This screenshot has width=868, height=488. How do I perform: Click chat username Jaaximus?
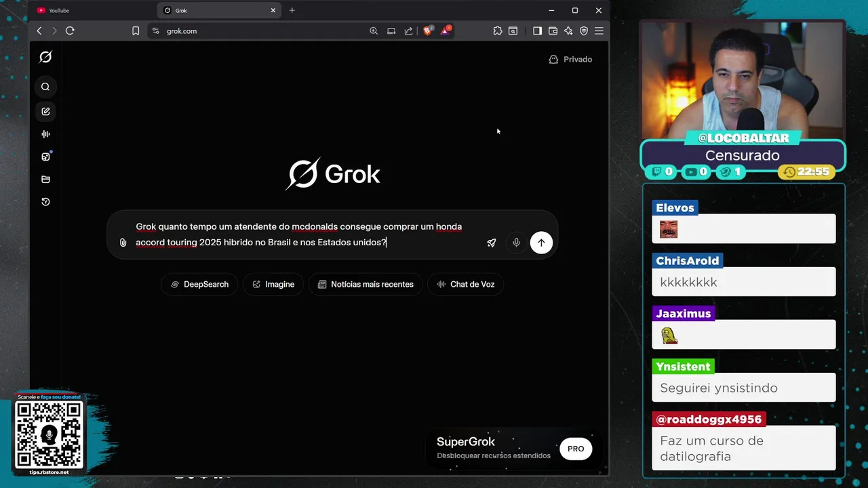point(684,314)
